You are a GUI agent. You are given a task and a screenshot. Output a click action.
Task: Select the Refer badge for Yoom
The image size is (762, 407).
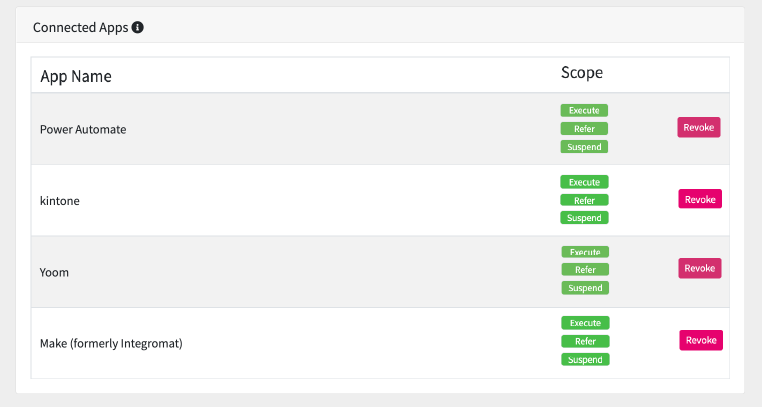click(x=585, y=270)
